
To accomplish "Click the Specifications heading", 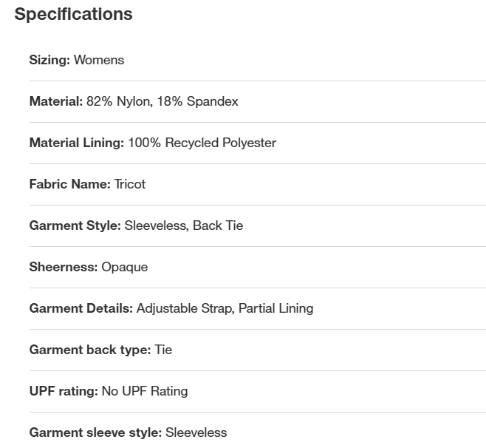I will click(73, 14).
